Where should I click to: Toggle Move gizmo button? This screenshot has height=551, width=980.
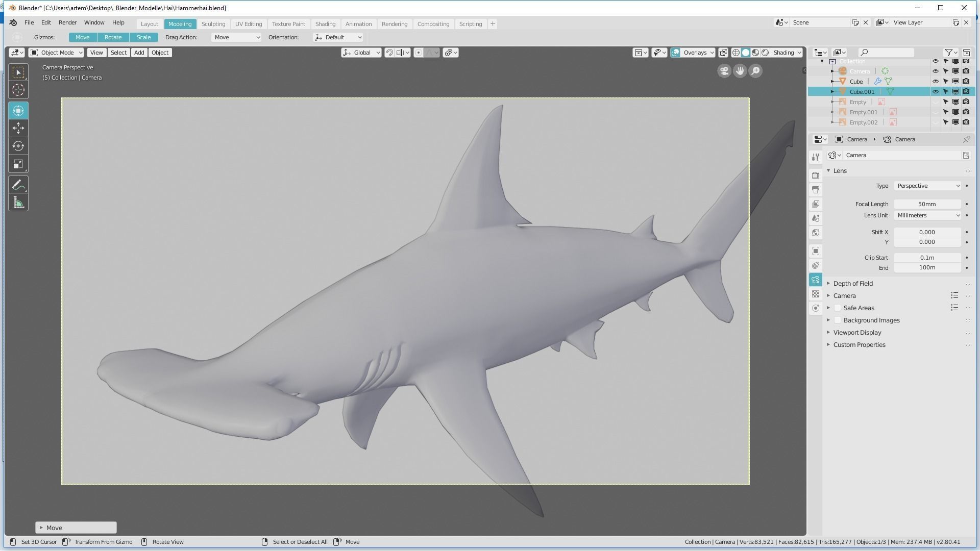(83, 37)
